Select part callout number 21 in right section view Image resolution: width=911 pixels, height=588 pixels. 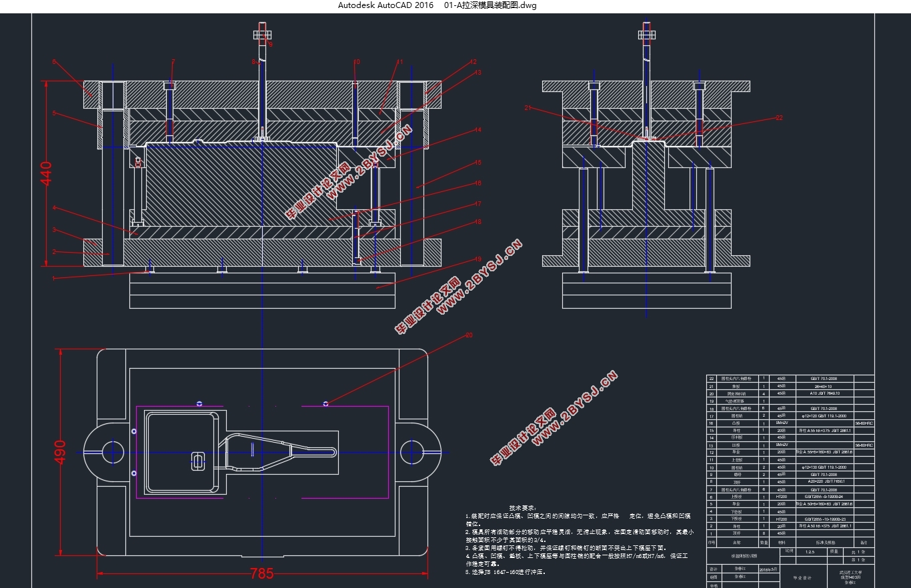pyautogui.click(x=527, y=107)
